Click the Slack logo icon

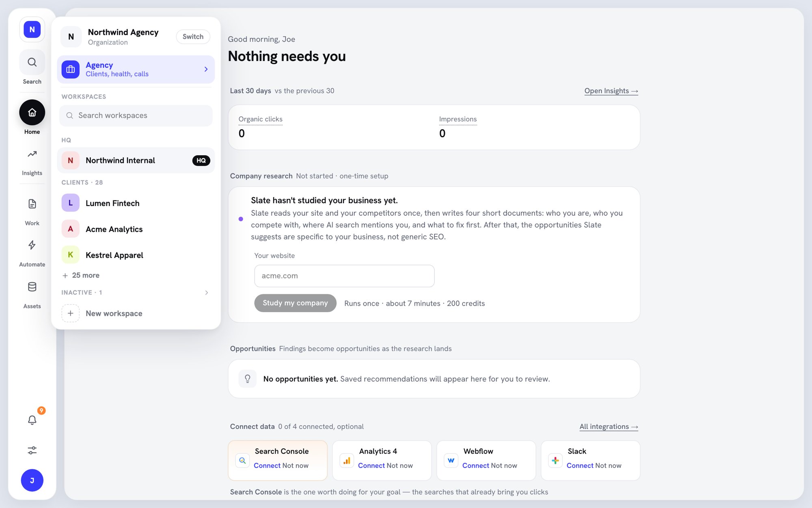[x=555, y=460]
